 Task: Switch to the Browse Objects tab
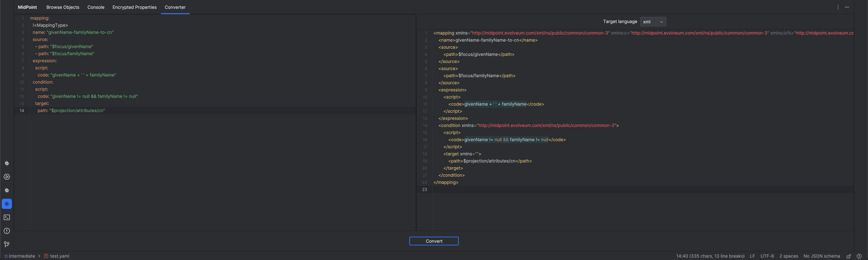(63, 7)
